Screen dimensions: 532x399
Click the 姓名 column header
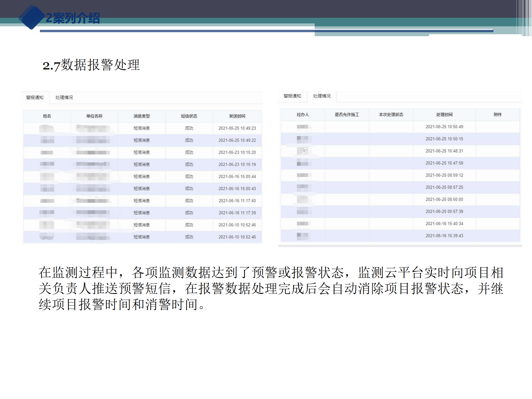coord(47,116)
